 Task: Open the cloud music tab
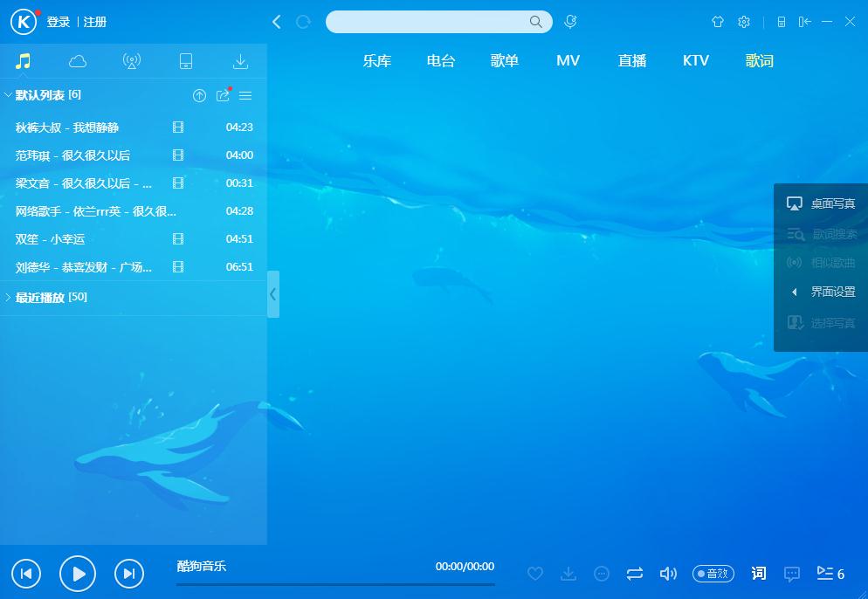pos(78,61)
